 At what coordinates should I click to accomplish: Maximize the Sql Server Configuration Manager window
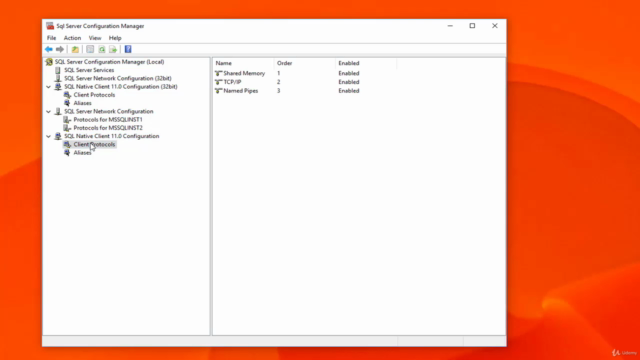point(472,26)
